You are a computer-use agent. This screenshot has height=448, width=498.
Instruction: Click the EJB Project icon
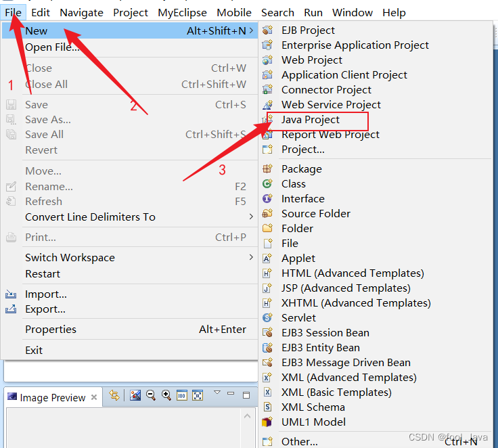[x=267, y=30]
